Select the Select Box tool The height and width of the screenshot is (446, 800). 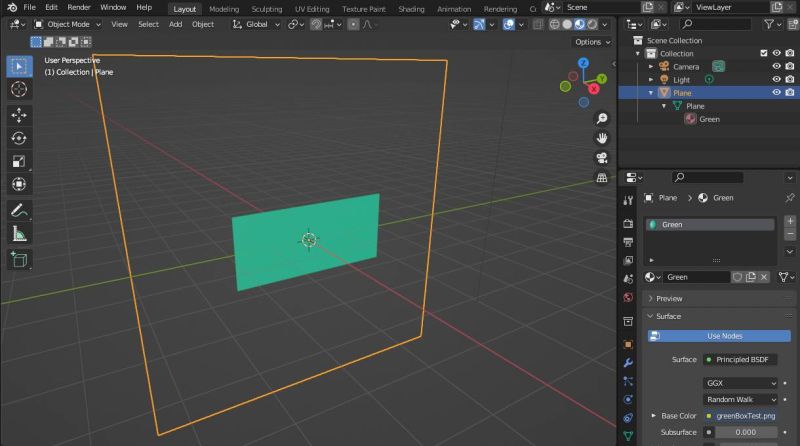19,66
